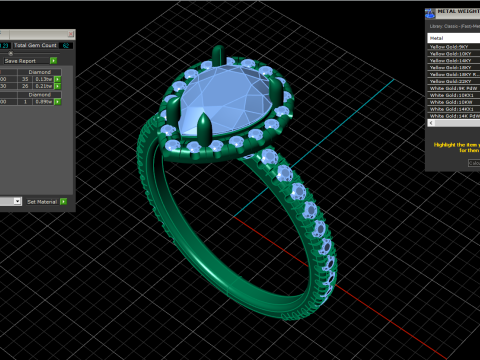Close the gem report panel
This screenshot has width=480, height=360.
click(x=71, y=34)
